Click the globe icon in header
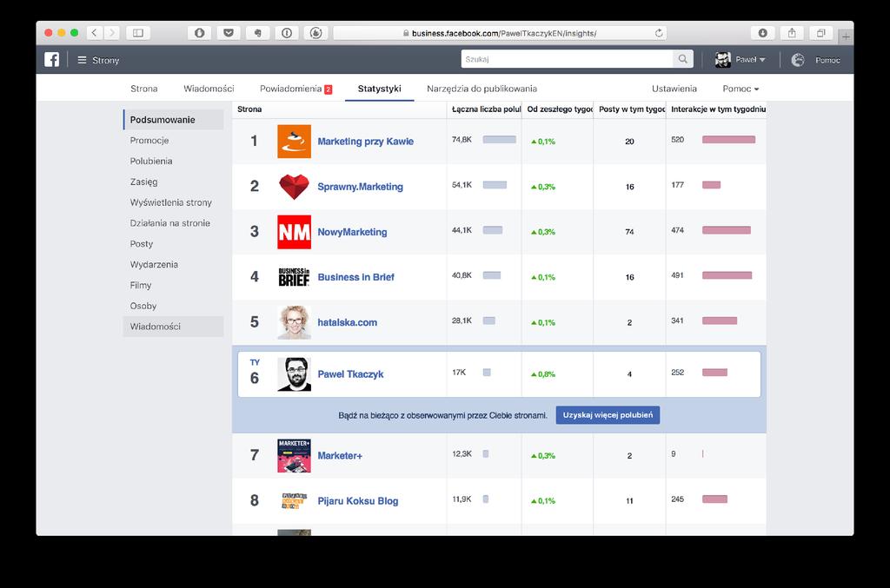890x588 pixels. 798,60
